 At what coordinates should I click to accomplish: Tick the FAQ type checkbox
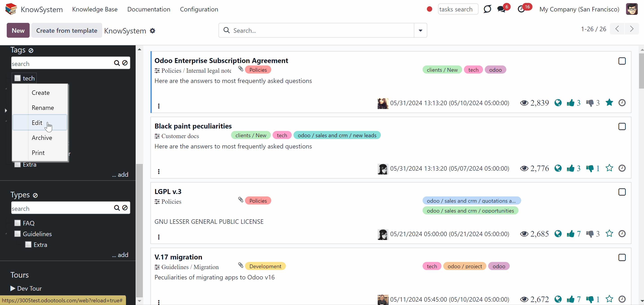18,223
